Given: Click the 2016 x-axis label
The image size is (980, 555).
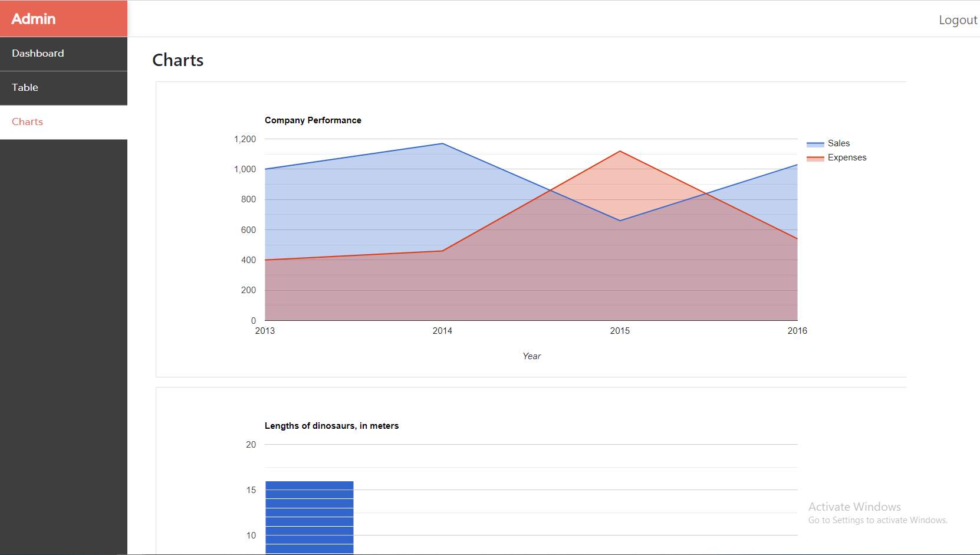Looking at the screenshot, I should [x=797, y=331].
